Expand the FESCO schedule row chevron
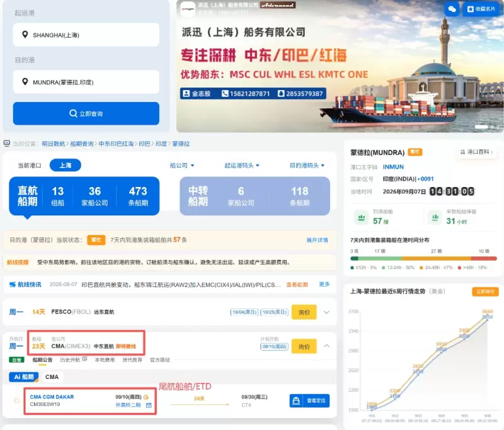 click(x=326, y=312)
